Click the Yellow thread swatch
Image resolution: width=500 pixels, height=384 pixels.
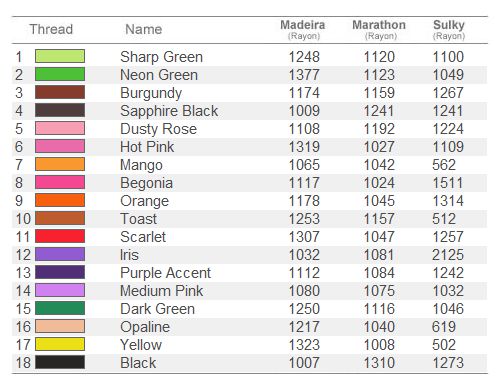point(60,344)
